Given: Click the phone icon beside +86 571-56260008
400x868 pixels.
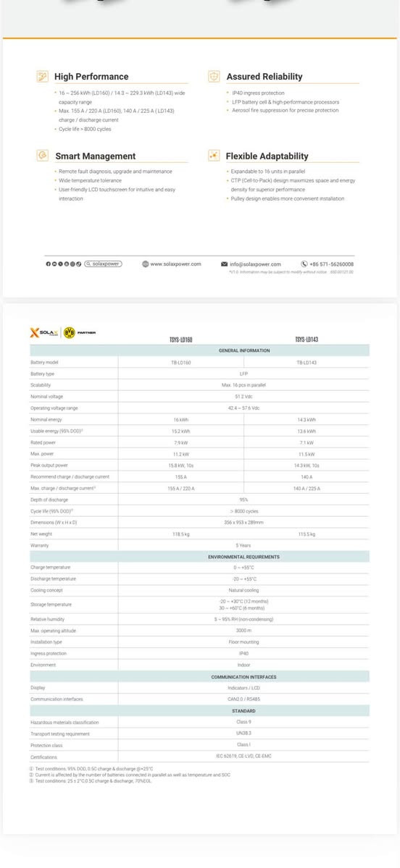Looking at the screenshot, I should (304, 264).
